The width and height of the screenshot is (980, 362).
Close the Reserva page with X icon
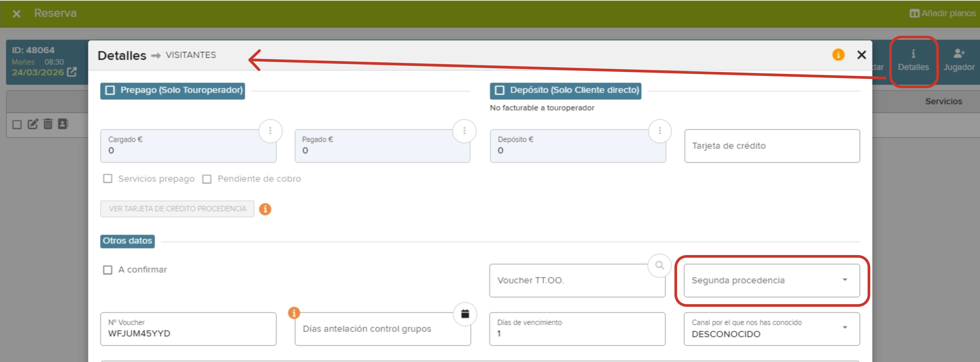point(16,14)
